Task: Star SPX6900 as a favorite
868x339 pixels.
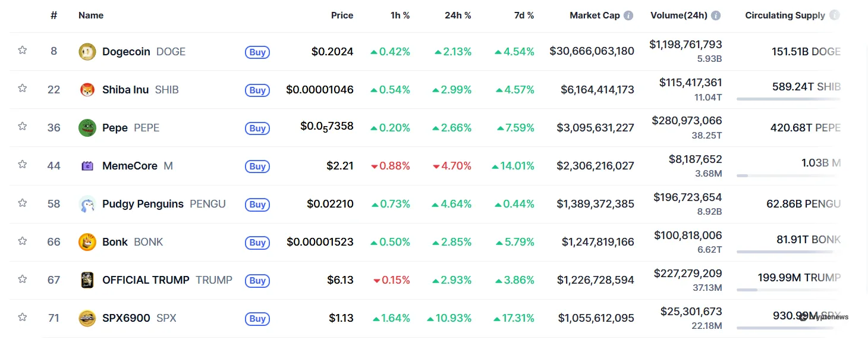Action: (x=23, y=317)
